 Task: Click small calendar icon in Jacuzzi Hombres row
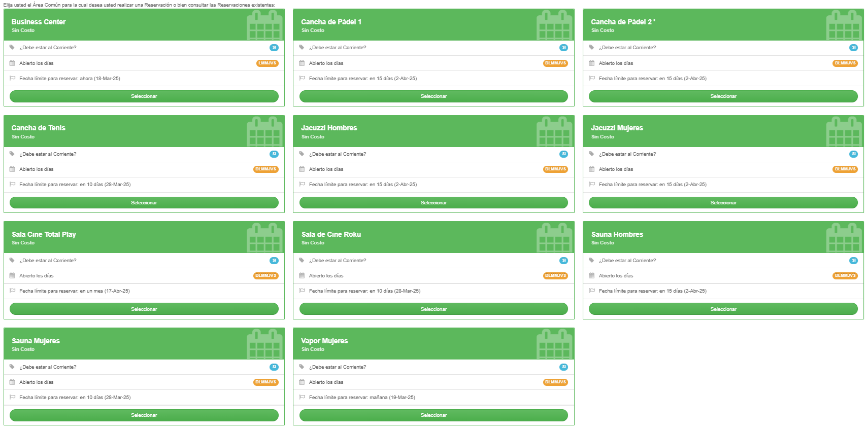point(302,169)
